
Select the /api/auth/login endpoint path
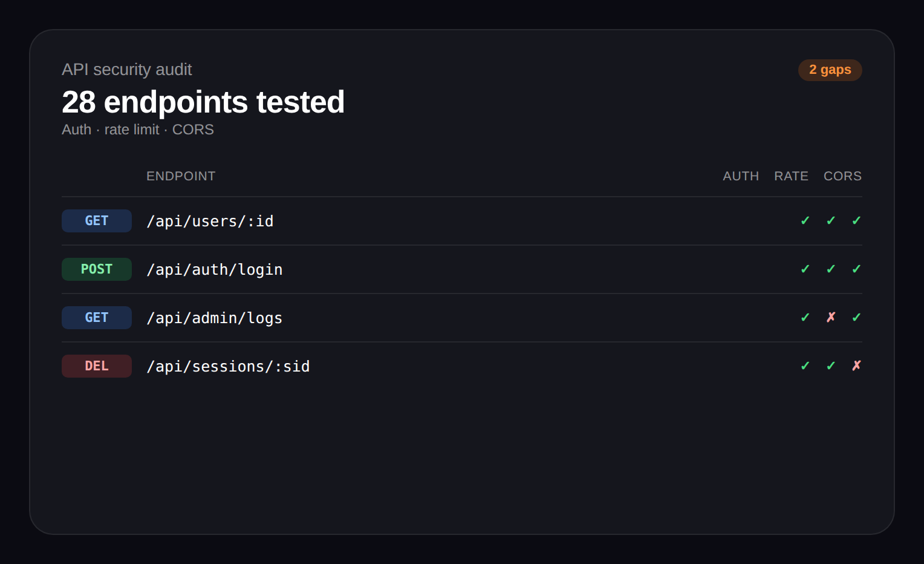215,270
